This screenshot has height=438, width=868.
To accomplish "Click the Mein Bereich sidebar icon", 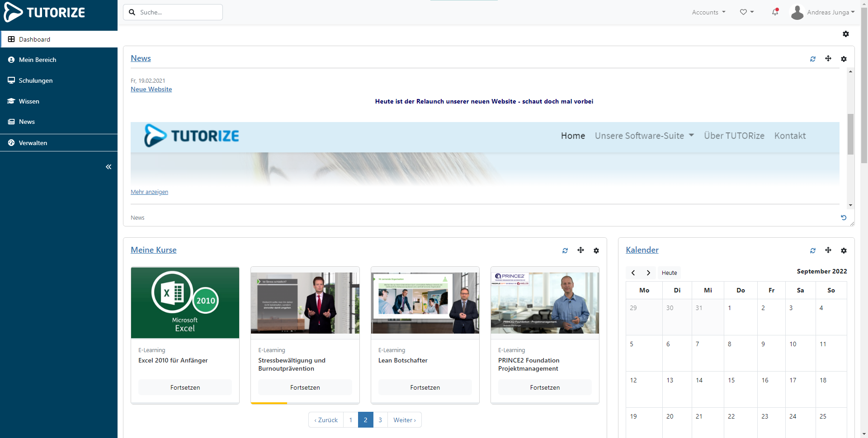I will point(10,59).
